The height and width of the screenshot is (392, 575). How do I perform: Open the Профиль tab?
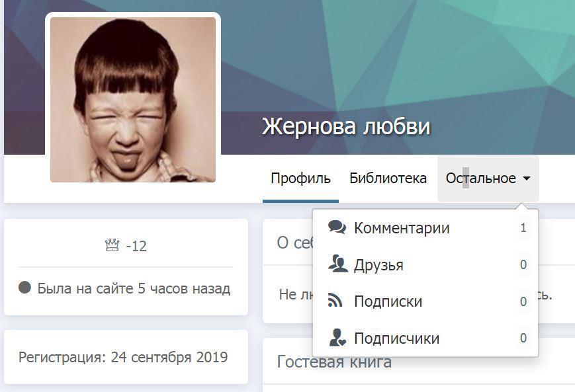[x=300, y=178]
